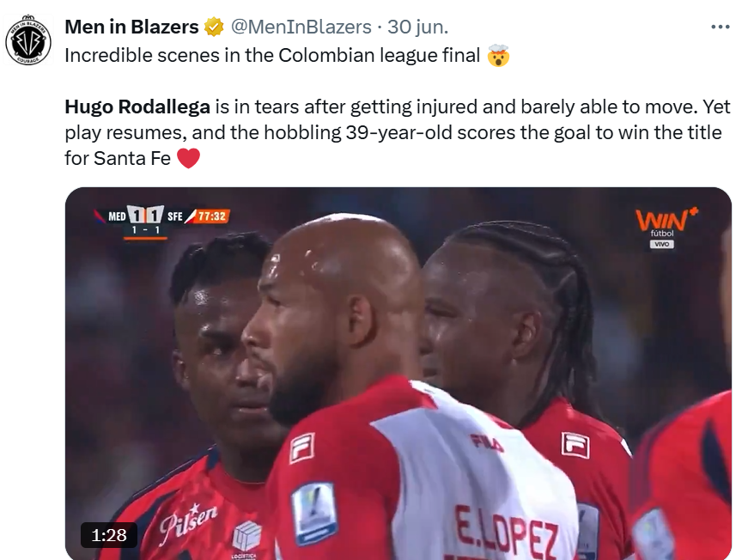Image resolution: width=748 pixels, height=560 pixels.
Task: Open the Men in Blazers profile avatar
Action: tap(28, 40)
